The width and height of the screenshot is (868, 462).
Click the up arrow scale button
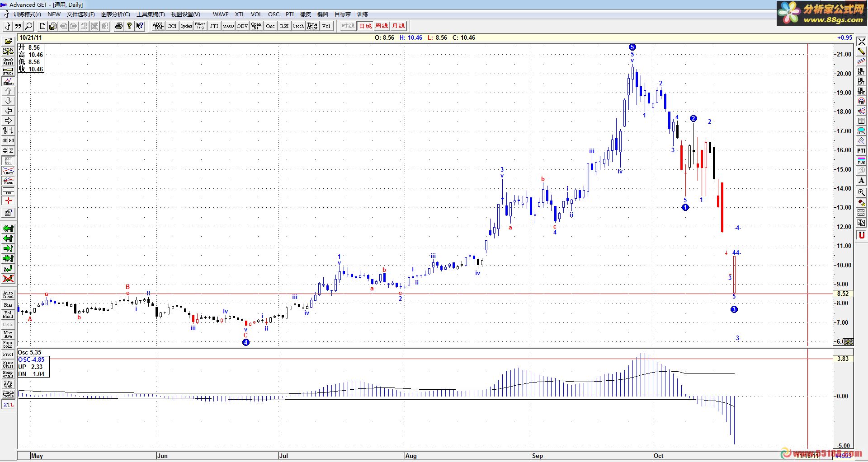point(8,91)
